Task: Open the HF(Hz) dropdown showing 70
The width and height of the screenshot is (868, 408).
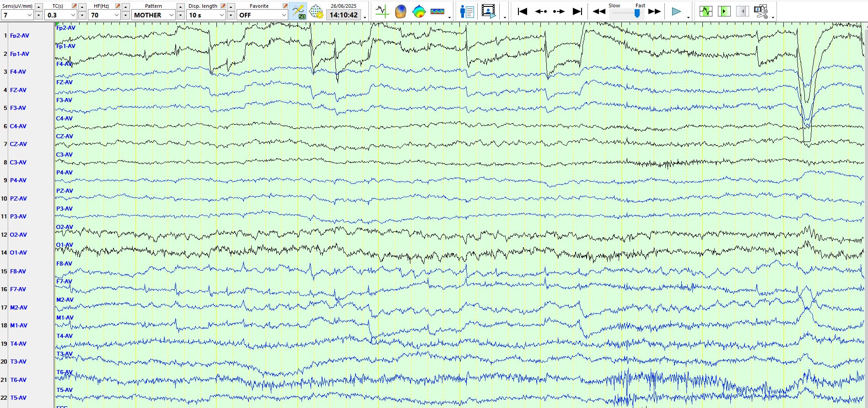Action: [x=104, y=15]
